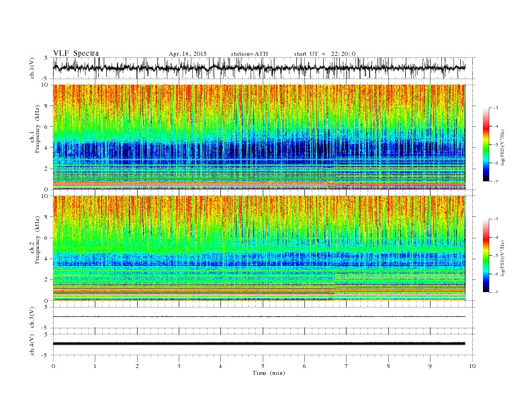Click the 'ch.4(V)' axis label
Viewport: 532px width, 411px height.
click(x=32, y=345)
